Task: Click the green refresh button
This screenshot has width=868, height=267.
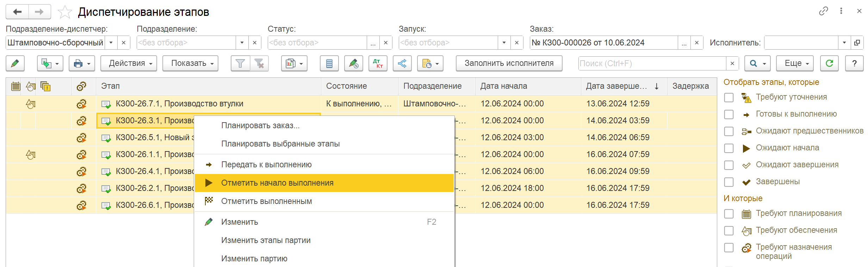Action: point(829,63)
